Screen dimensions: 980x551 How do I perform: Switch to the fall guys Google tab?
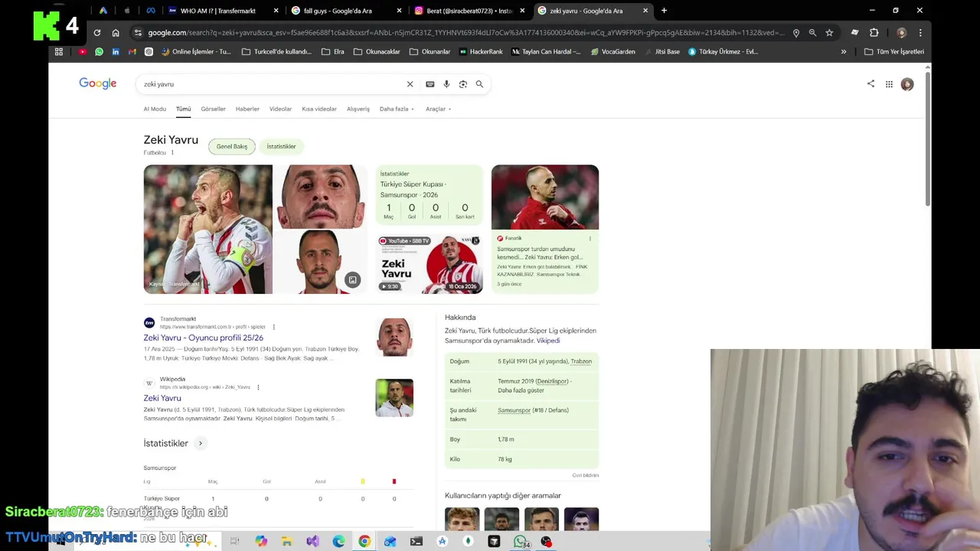346,11
